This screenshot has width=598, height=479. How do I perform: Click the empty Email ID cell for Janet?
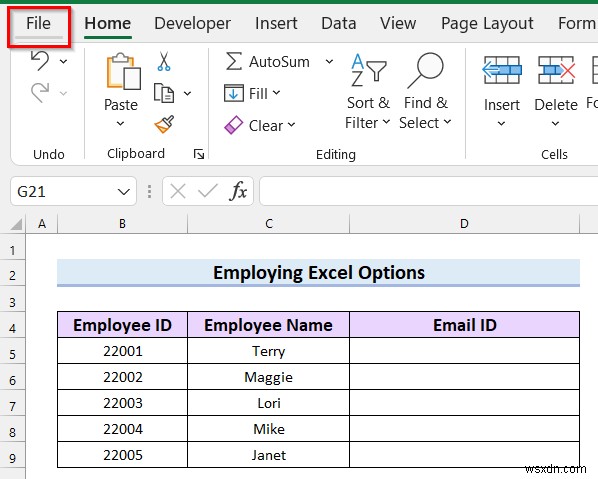(465, 455)
